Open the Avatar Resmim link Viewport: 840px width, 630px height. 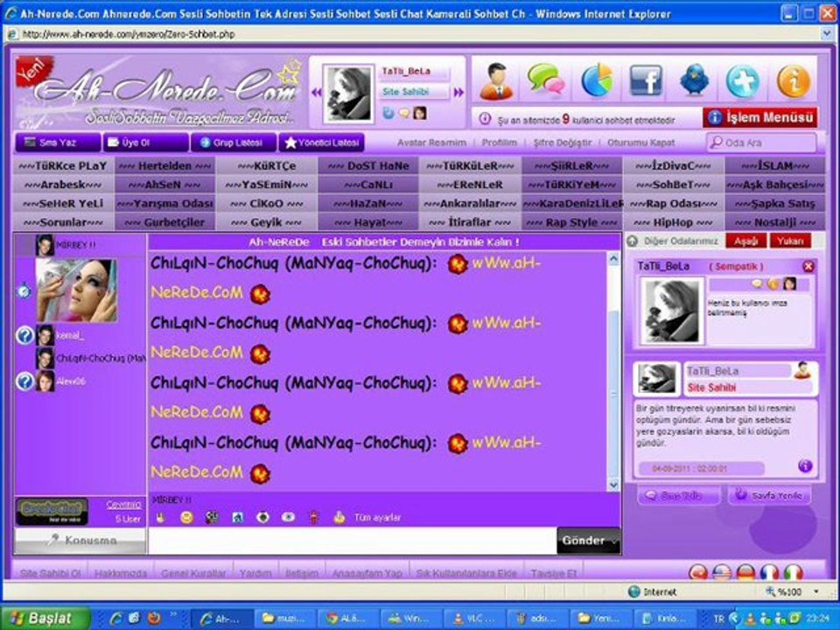click(431, 143)
